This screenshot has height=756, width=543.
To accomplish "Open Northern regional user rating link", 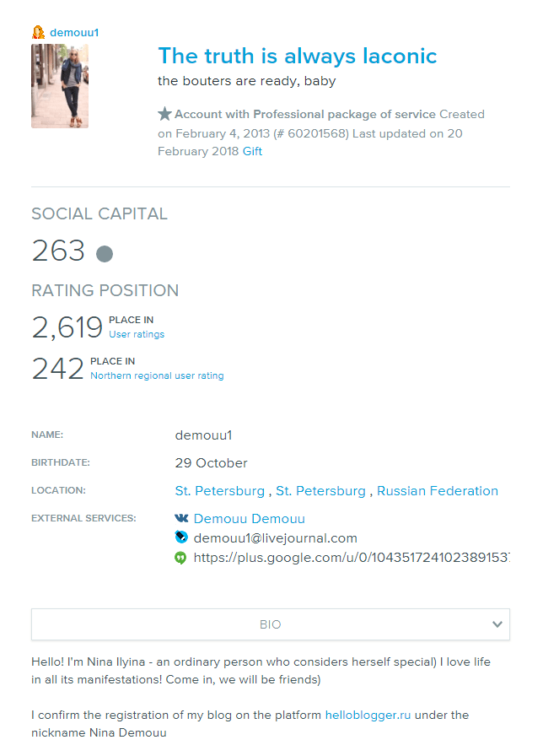I will click(157, 375).
